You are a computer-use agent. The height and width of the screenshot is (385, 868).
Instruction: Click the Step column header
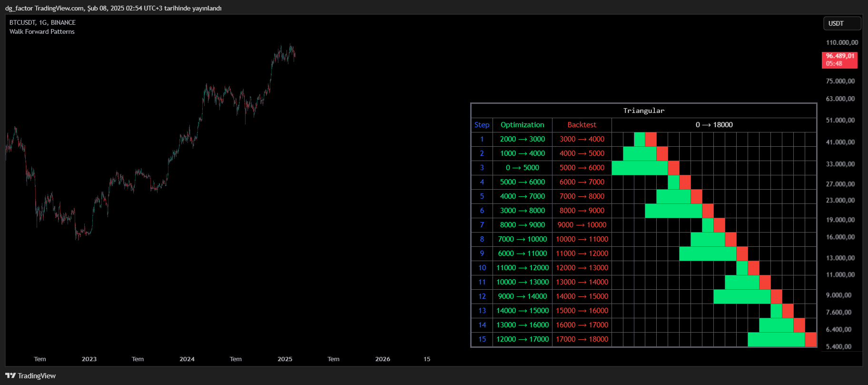482,125
